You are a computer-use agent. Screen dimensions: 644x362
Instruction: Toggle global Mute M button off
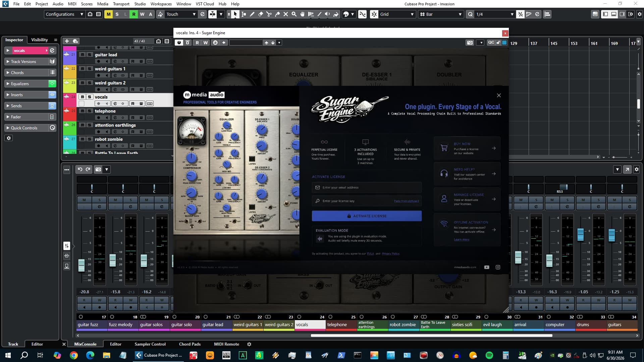[108, 14]
